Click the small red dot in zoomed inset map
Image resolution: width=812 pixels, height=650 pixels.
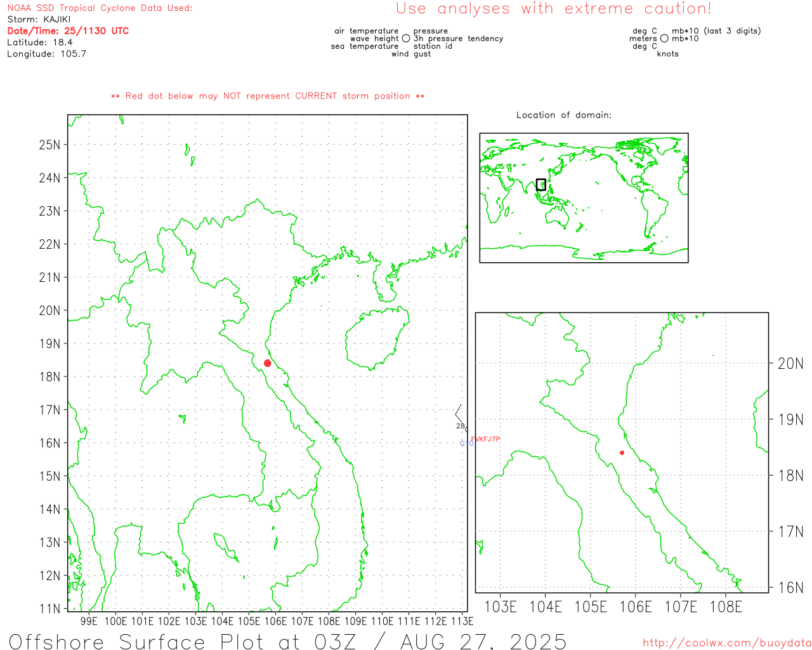[622, 453]
